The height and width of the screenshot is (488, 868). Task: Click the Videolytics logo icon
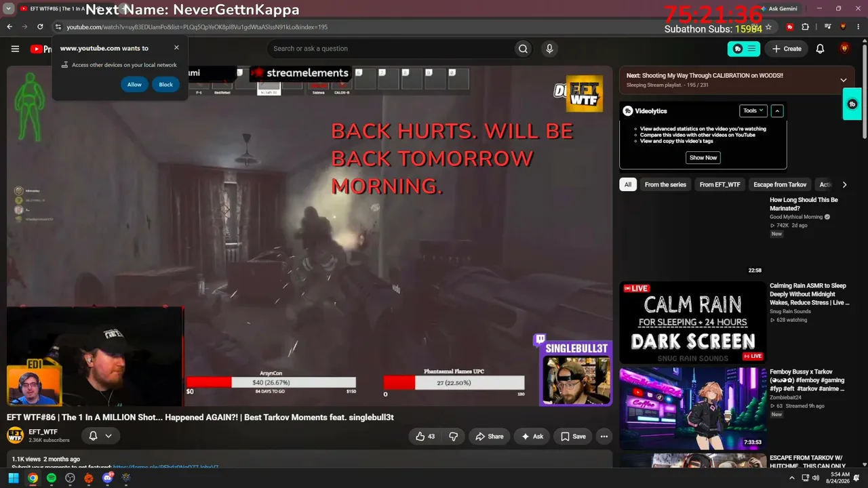click(x=628, y=110)
